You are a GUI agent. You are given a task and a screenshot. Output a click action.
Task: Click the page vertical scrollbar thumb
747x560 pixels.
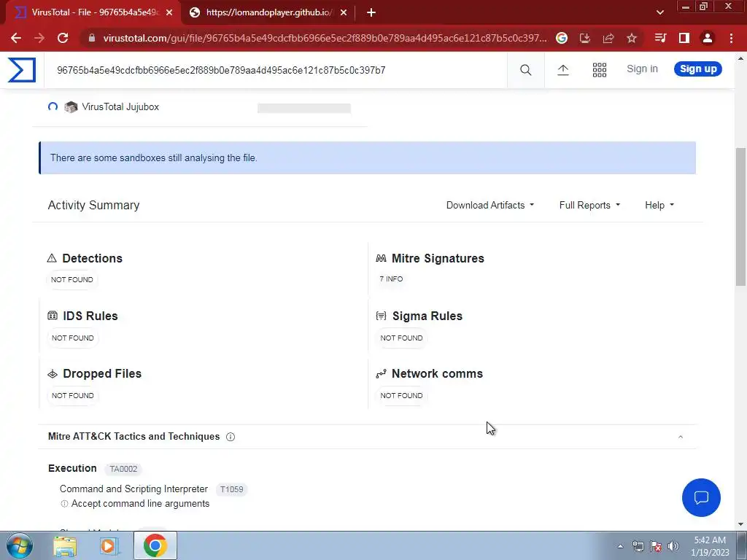tap(741, 217)
